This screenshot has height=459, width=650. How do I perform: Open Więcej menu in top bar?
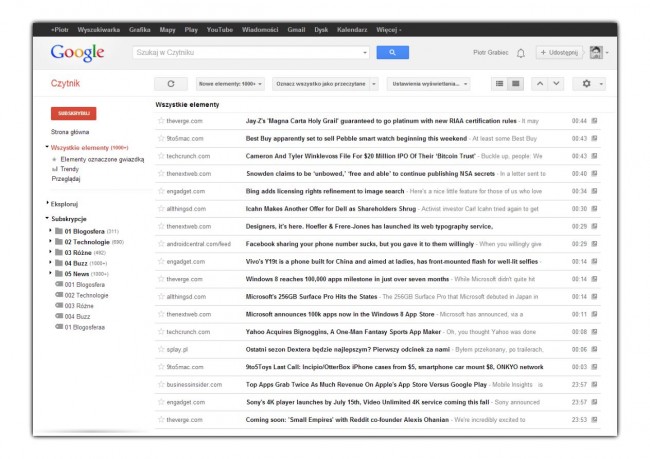(388, 30)
